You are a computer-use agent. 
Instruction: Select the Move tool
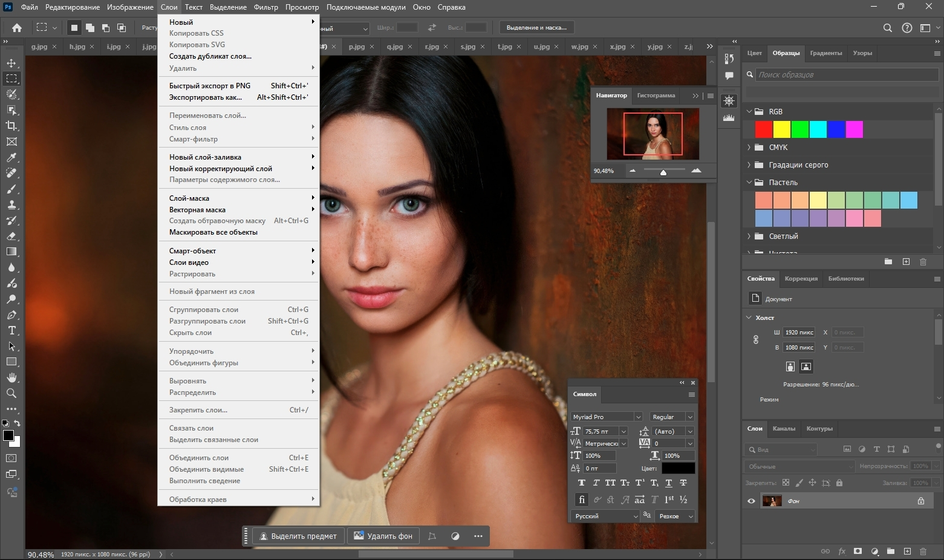pyautogui.click(x=11, y=63)
